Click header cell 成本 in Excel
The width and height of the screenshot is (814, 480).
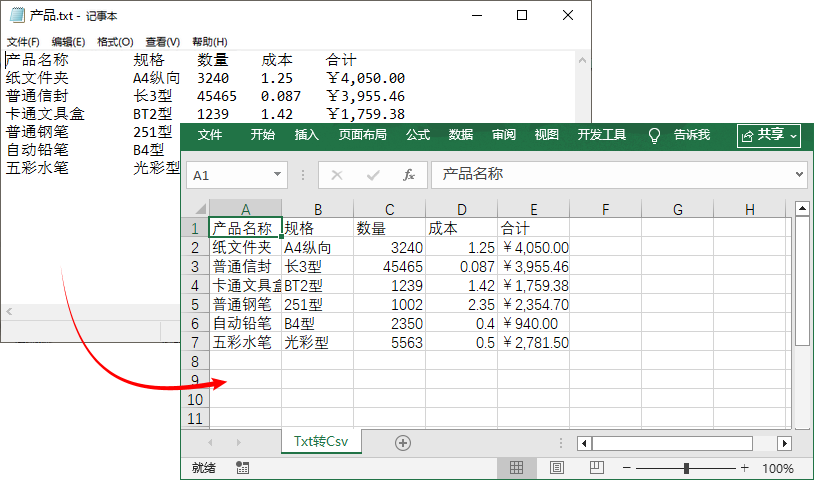pos(462,228)
